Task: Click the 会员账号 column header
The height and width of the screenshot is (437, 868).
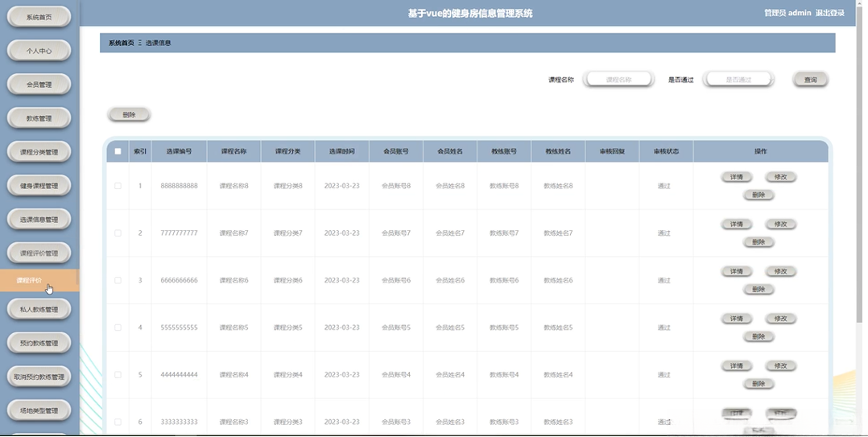Action: tap(396, 151)
